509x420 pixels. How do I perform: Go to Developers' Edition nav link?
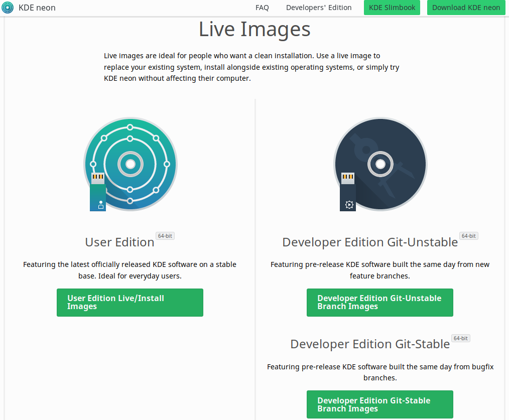click(318, 8)
